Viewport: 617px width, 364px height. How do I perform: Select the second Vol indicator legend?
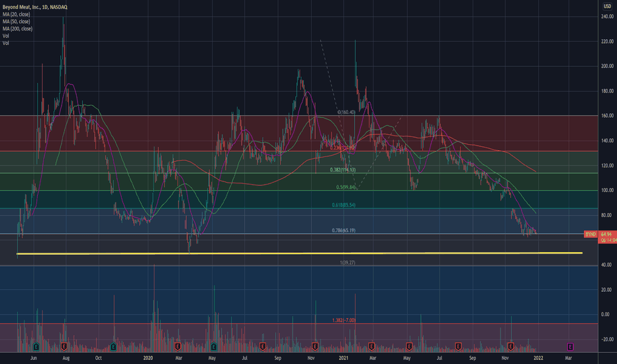[x=5, y=43]
